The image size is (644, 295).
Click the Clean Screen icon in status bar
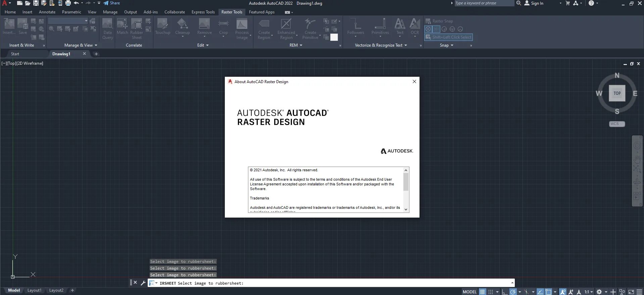coord(631,292)
